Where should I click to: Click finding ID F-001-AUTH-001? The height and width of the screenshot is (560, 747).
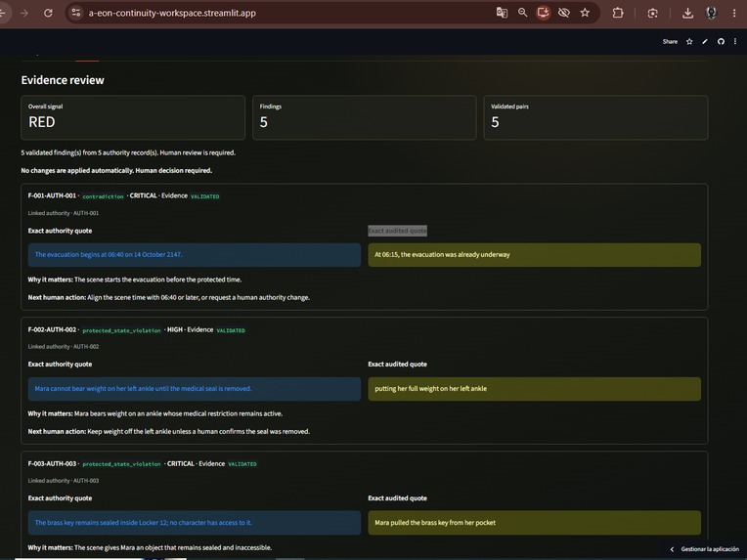coord(52,195)
